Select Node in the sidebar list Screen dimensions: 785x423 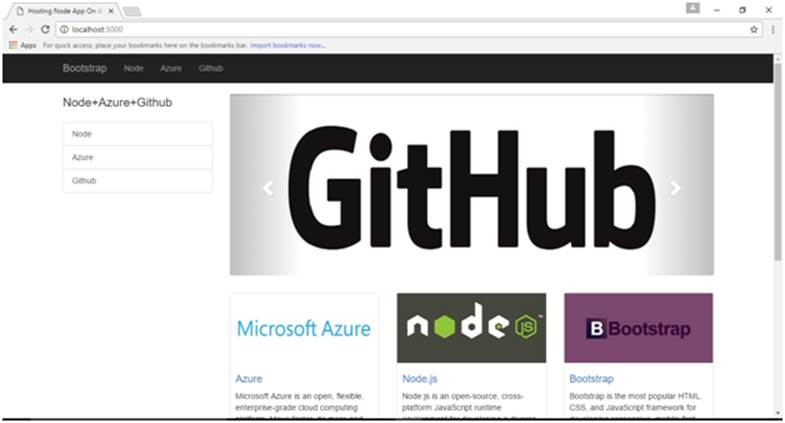coord(138,134)
